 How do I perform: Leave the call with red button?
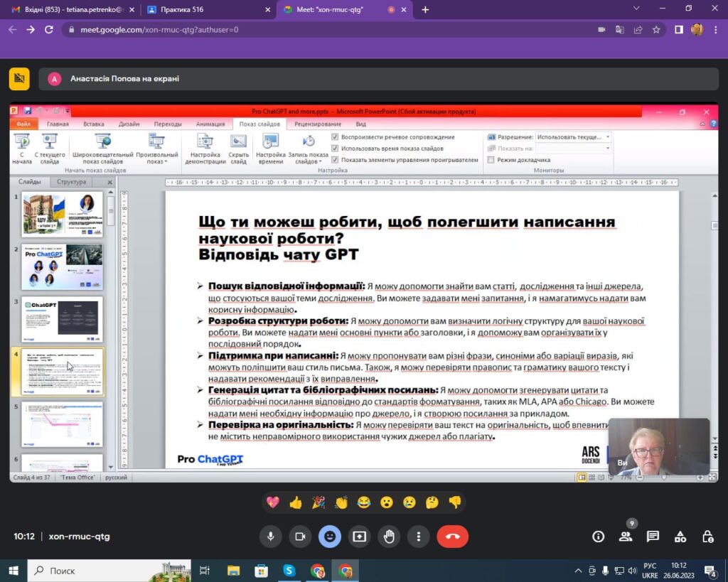[x=452, y=537]
